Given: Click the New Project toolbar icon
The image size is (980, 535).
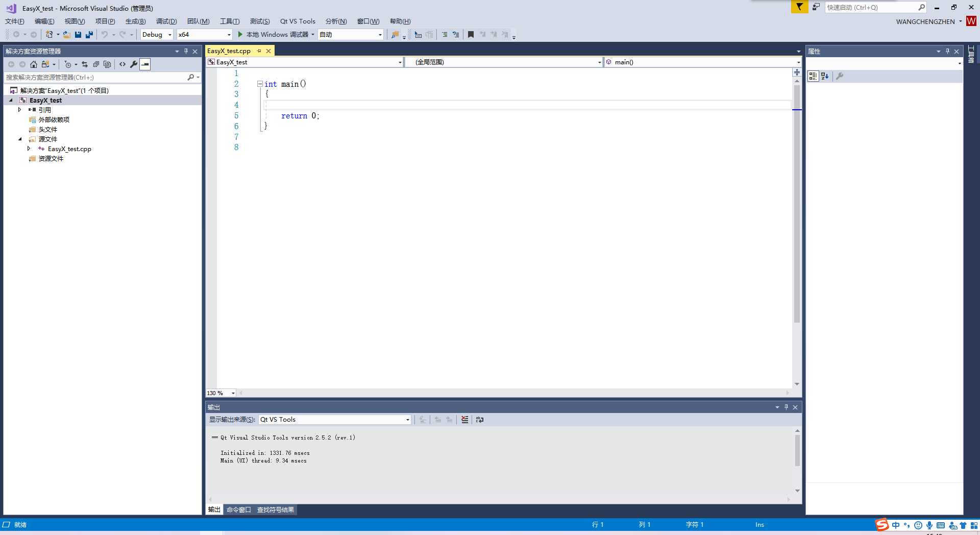Looking at the screenshot, I should [x=50, y=34].
